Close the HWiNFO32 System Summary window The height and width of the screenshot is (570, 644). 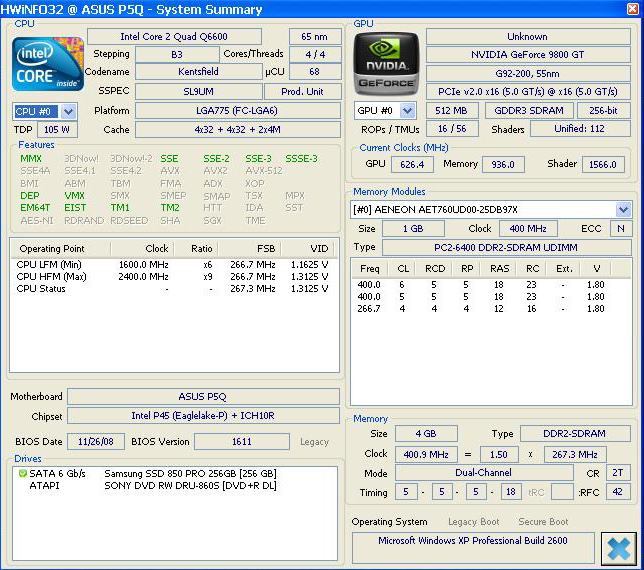633,8
